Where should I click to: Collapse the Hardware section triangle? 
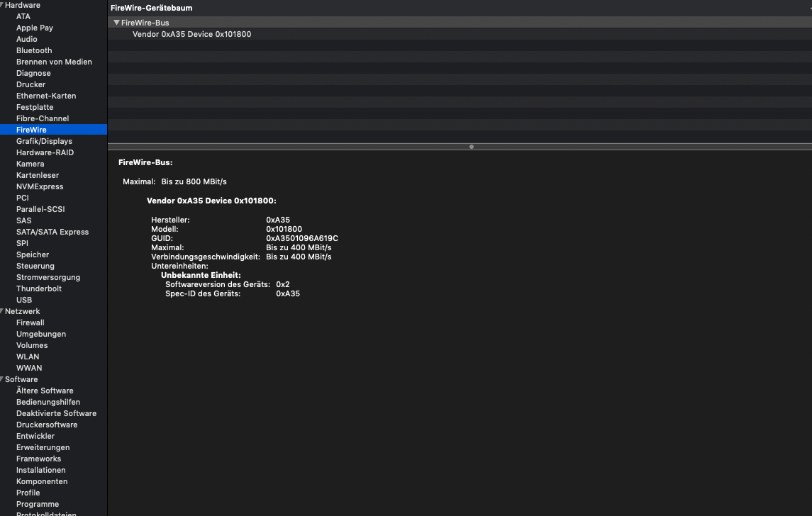[x=2, y=5]
